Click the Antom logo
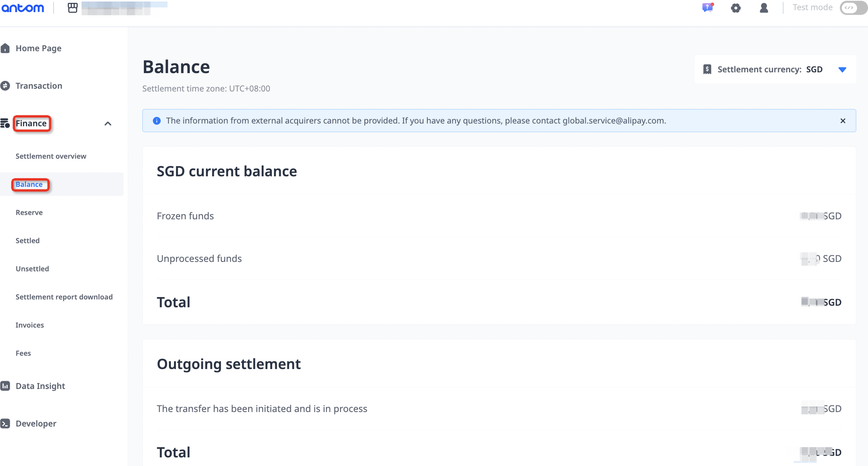 coord(23,8)
